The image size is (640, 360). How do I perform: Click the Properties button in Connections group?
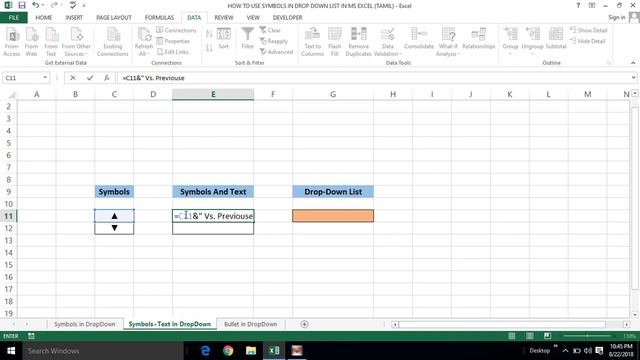pyautogui.click(x=173, y=41)
